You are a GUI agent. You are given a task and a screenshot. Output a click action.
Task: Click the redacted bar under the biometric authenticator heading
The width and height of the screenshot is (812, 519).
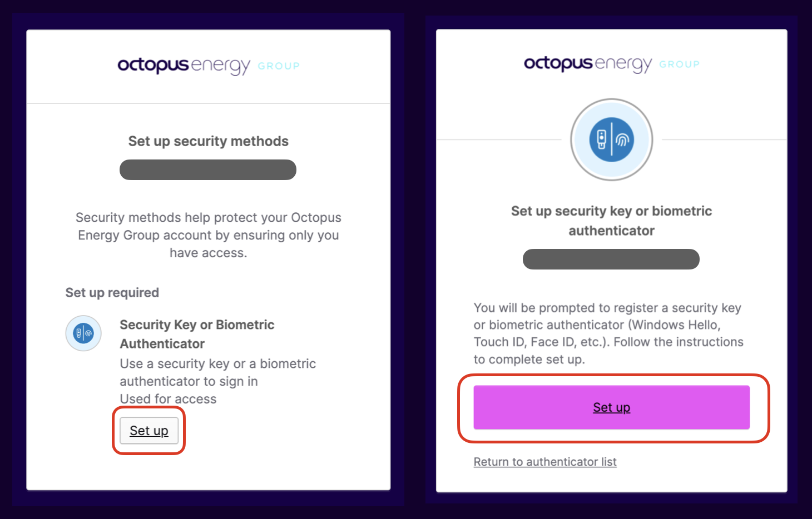click(x=611, y=259)
